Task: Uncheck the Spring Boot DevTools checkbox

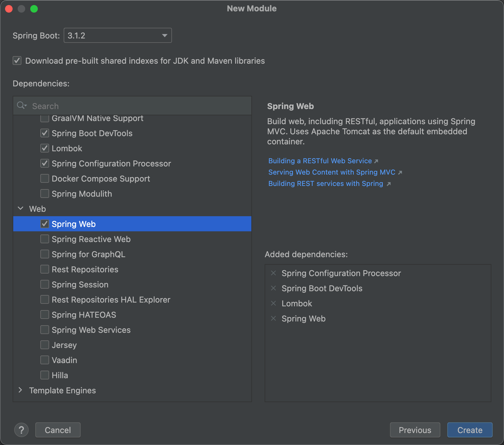Action: click(45, 133)
